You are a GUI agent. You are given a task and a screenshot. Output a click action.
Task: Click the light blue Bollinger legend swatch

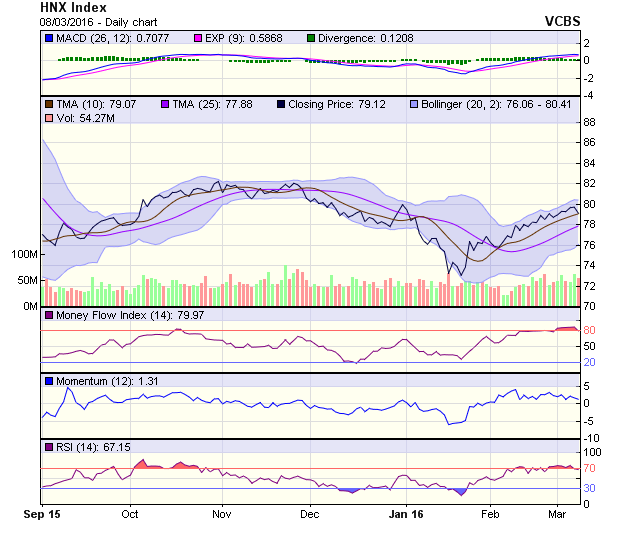415,103
